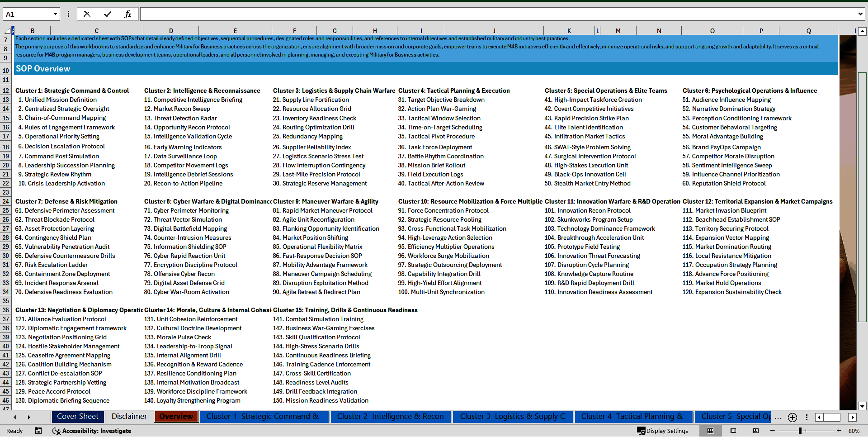Click the Zoom In plus button

click(840, 431)
